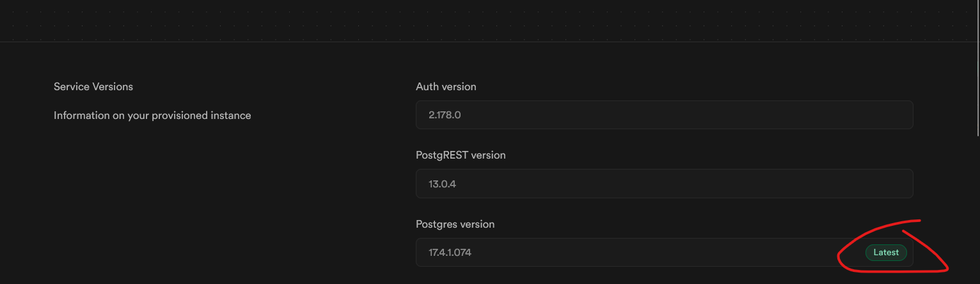Focus the Postgres version field
Image resolution: width=980 pixels, height=284 pixels.
tap(664, 253)
